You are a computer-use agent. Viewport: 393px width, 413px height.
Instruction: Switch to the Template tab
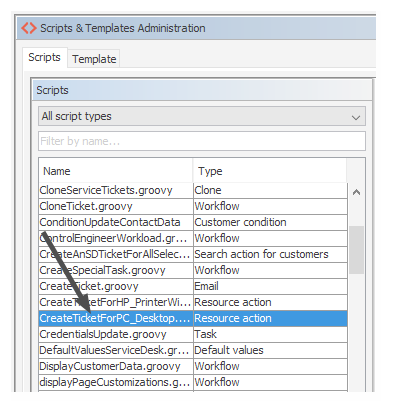point(94,59)
